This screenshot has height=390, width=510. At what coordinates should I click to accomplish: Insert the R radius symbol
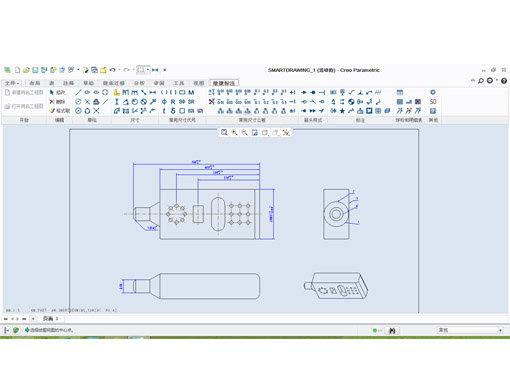tap(173, 102)
